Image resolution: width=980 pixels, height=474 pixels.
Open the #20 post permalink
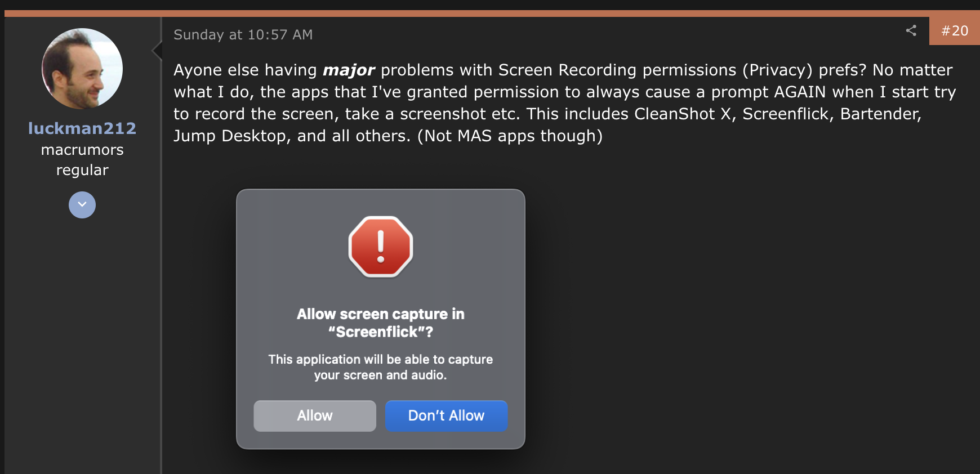pyautogui.click(x=955, y=31)
